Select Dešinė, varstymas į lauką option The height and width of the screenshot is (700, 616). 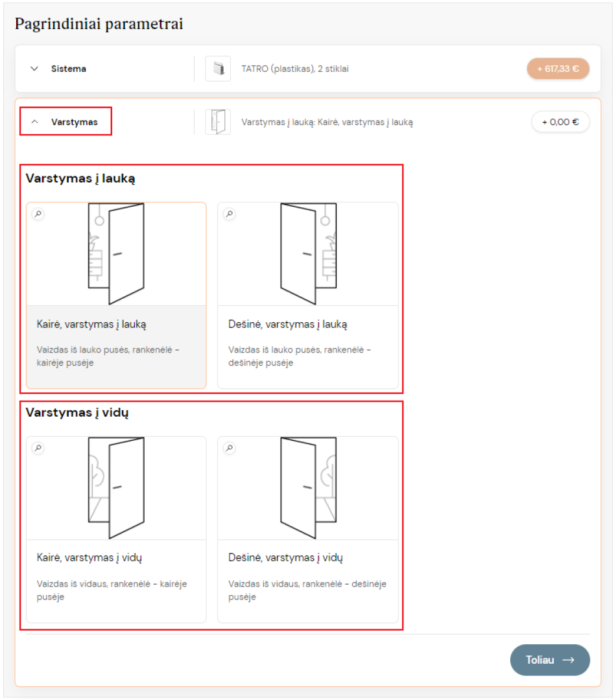[x=308, y=296]
